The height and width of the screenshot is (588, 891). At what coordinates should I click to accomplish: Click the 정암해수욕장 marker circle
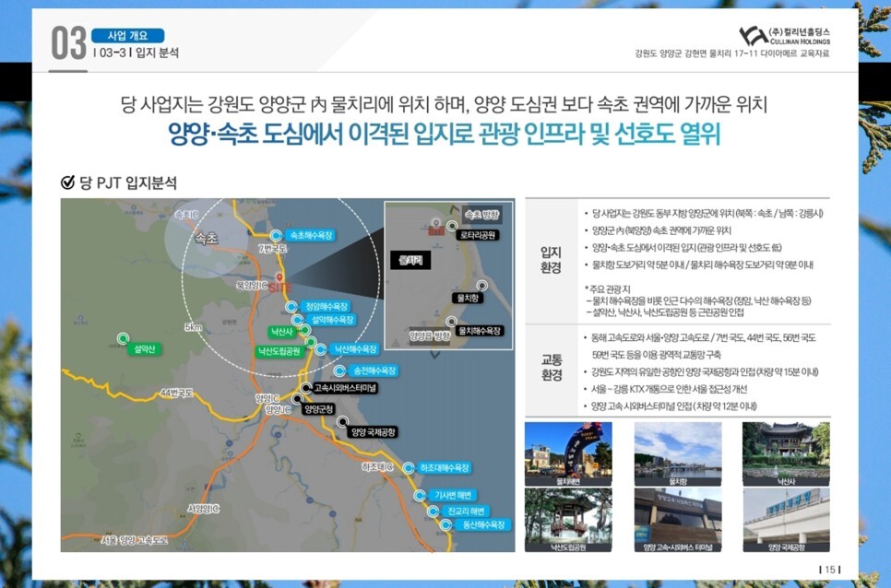coord(291,307)
